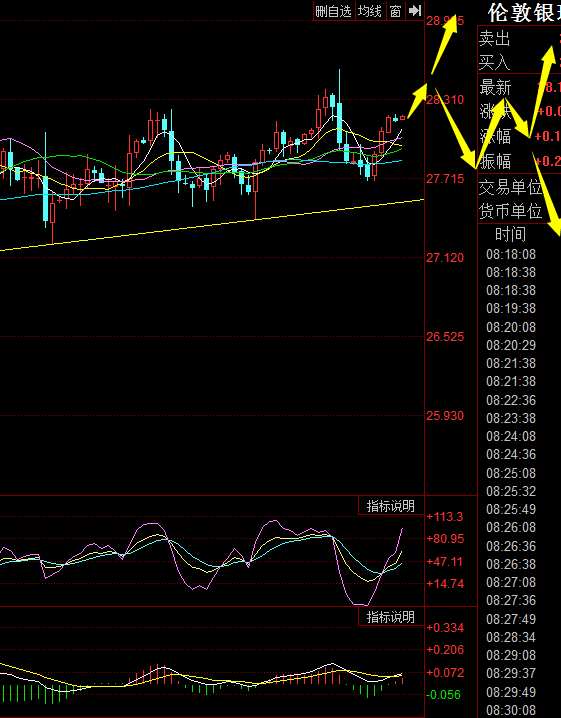Viewport: 561px width, 718px height.
Task: Click the +0.334 MACD scale value
Action: tap(445, 627)
